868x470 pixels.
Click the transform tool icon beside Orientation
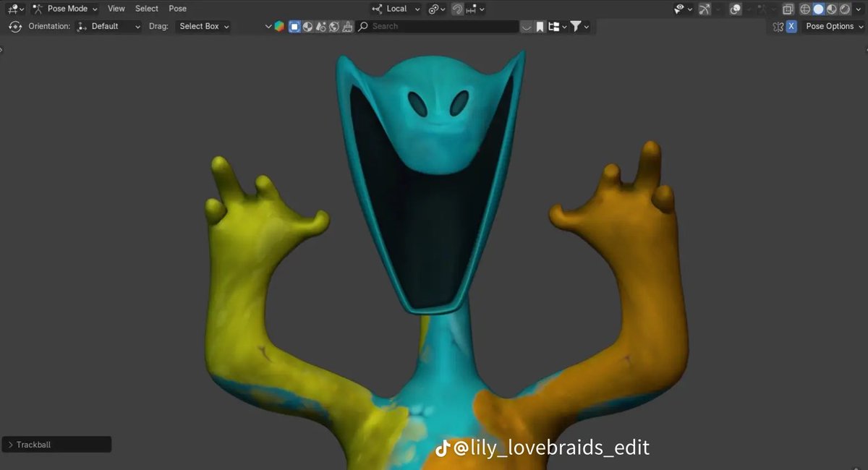coord(15,26)
